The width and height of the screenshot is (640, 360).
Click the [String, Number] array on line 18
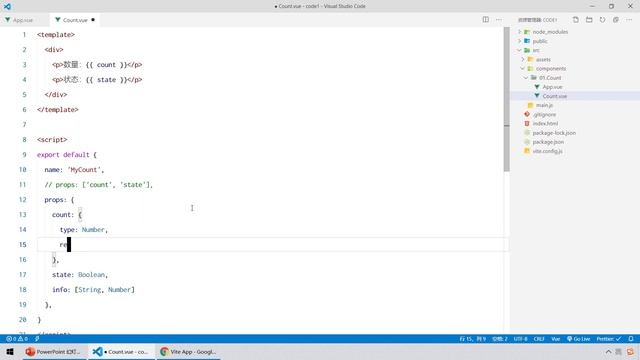104,290
